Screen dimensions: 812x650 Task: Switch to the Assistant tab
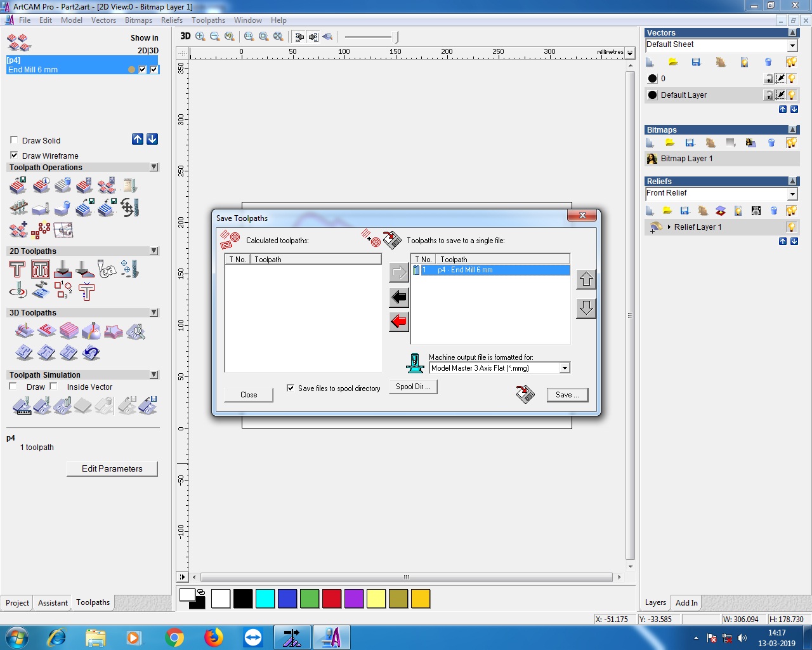pyautogui.click(x=53, y=603)
